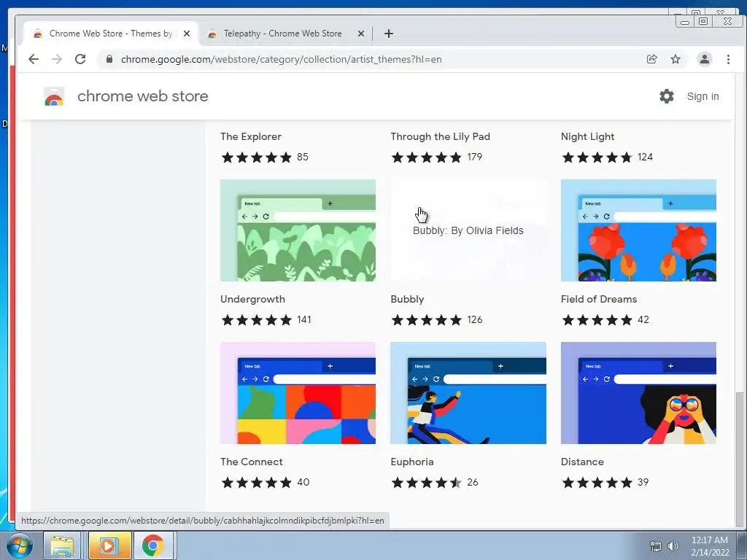Click the forward navigation arrow

tap(57, 59)
